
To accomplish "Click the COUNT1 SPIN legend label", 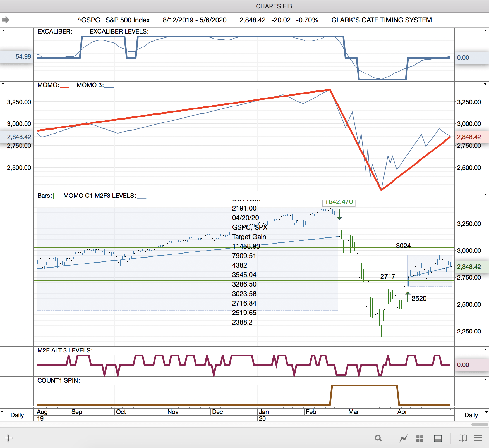I will [x=59, y=381].
